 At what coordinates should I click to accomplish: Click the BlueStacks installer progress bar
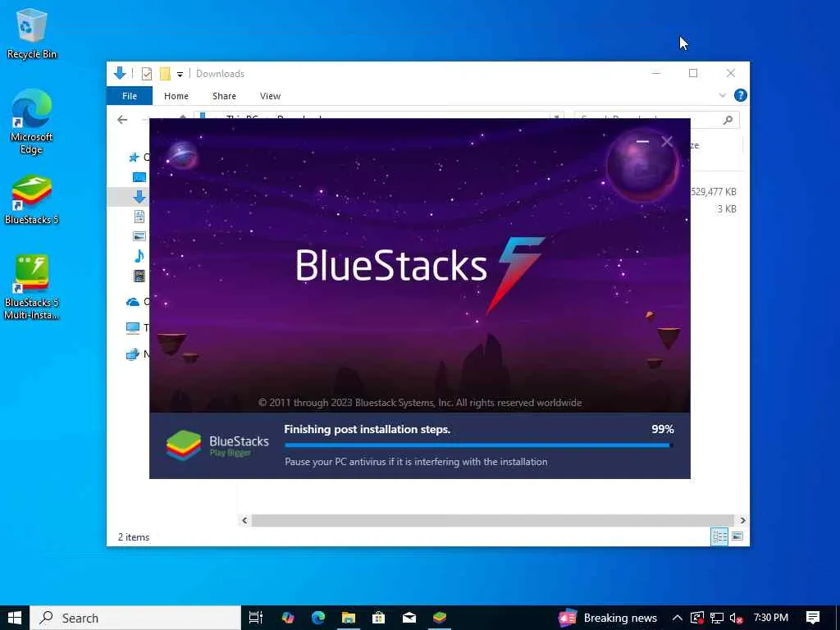(x=478, y=445)
